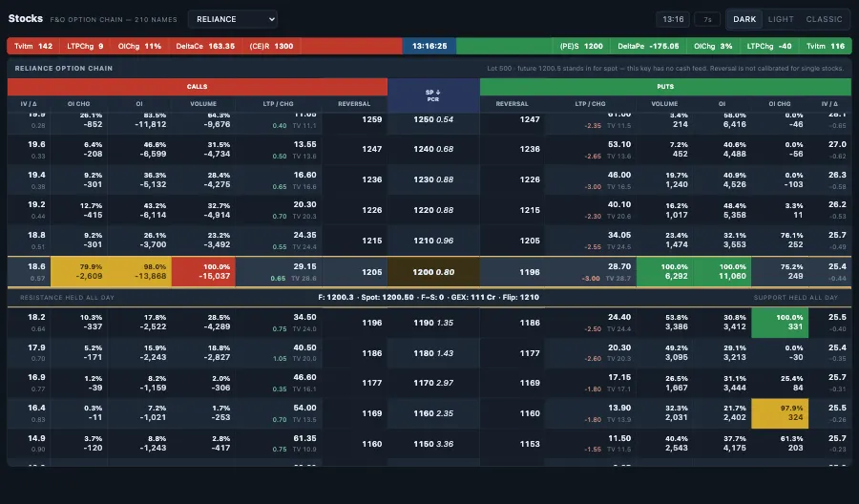
Task: Click the RESISTANCE HELD ALL DAY label
Action: (67, 298)
